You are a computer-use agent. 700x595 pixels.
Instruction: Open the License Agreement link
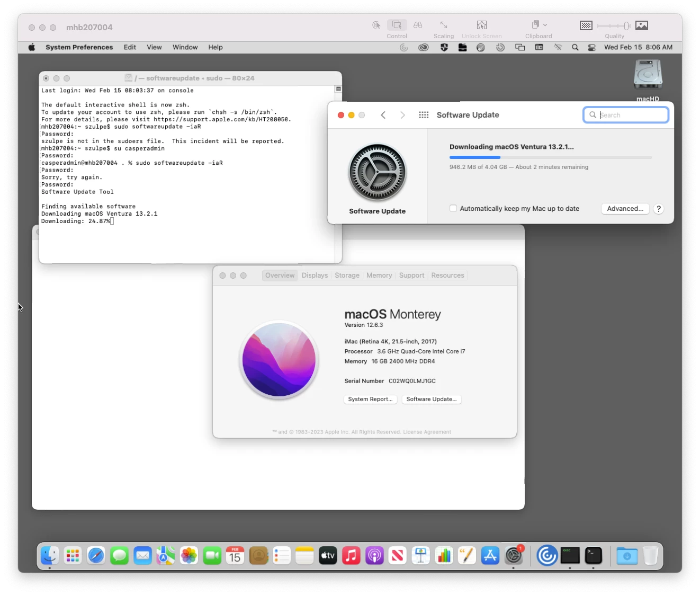coord(427,432)
